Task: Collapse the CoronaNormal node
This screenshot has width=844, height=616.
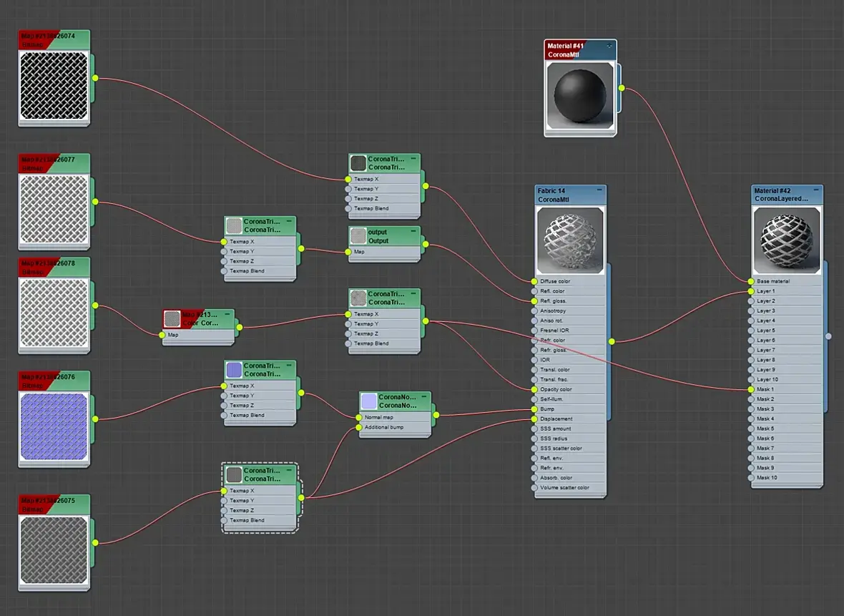Action: pos(424,396)
